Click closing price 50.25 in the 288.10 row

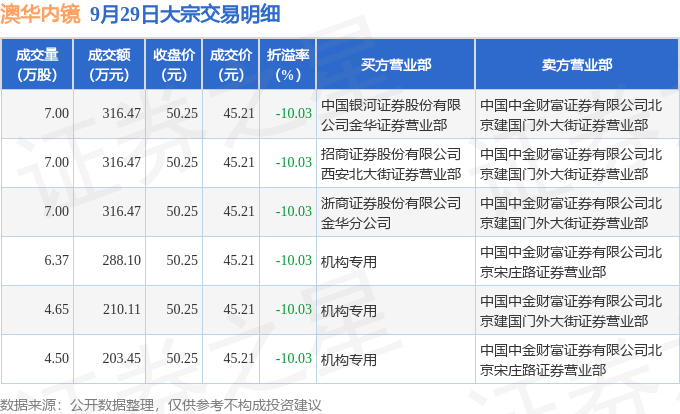[x=182, y=261]
